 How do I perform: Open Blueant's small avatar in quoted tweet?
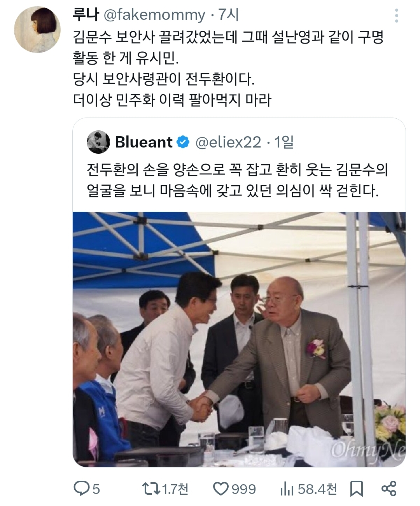(98, 142)
